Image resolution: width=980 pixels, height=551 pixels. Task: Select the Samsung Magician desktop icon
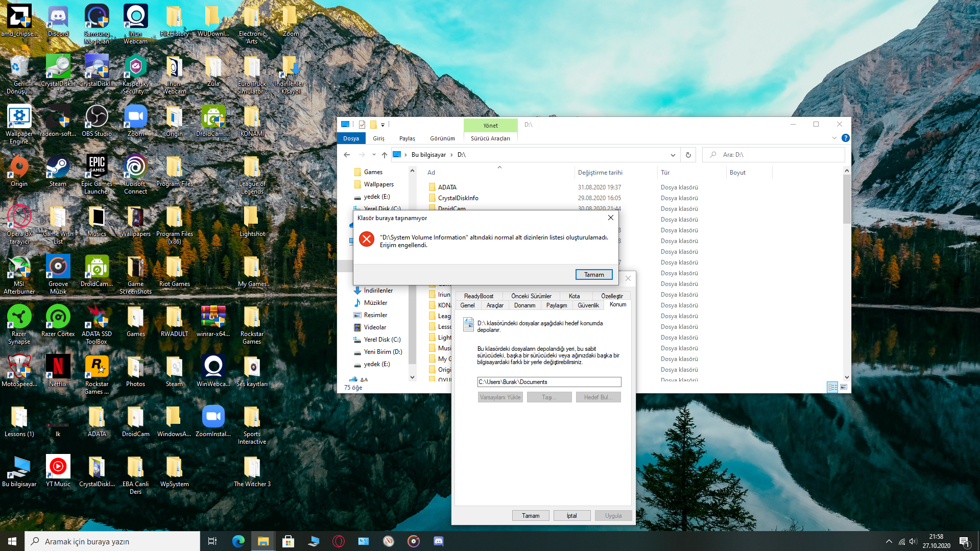(x=97, y=24)
